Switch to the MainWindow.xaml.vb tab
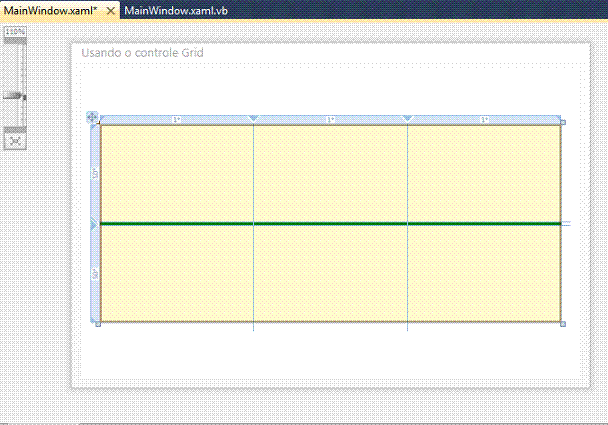The width and height of the screenshot is (608, 425). click(176, 10)
